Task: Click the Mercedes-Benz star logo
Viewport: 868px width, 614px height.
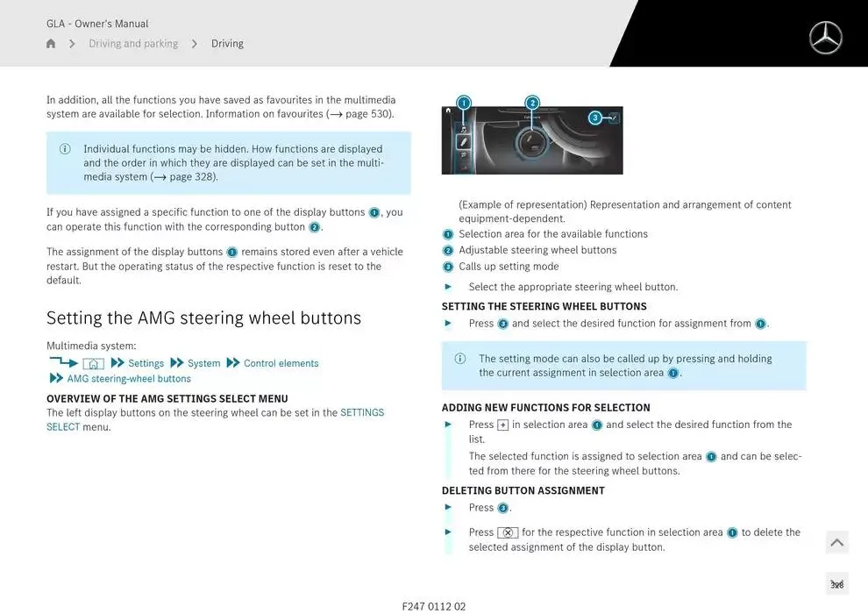Action: tap(825, 38)
